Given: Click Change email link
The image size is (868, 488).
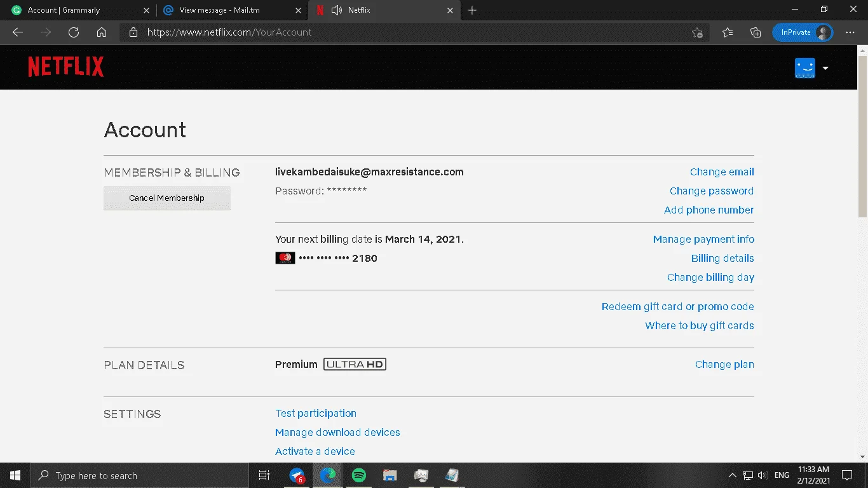Looking at the screenshot, I should tap(722, 172).
